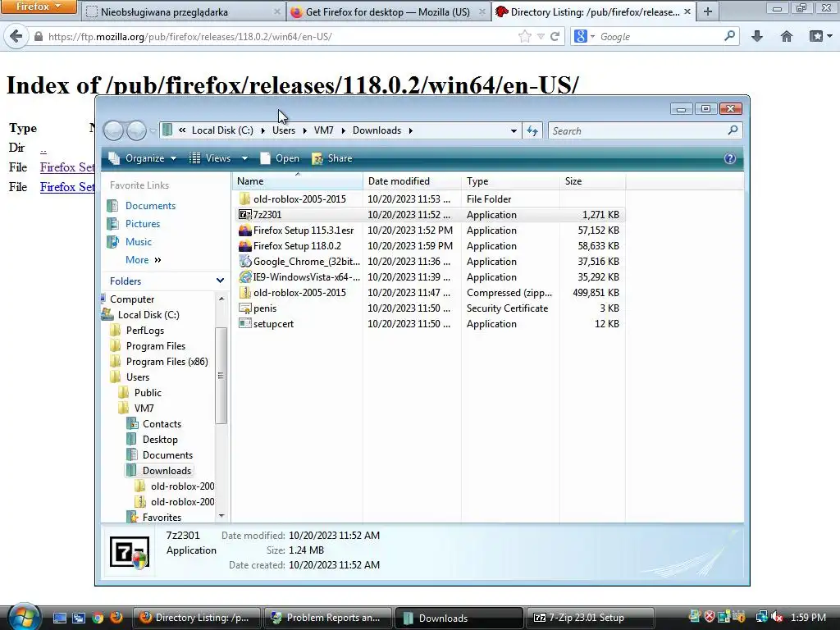
Task: Select the 7z2301 application icon
Action: coord(244,215)
